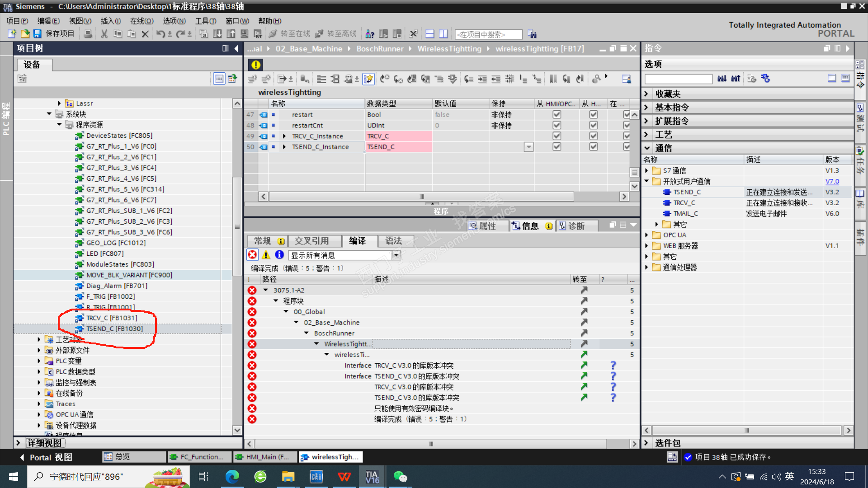The width and height of the screenshot is (868, 488).
Task: Toggle HMI/OPC checkbox for restart row
Action: click(x=557, y=115)
